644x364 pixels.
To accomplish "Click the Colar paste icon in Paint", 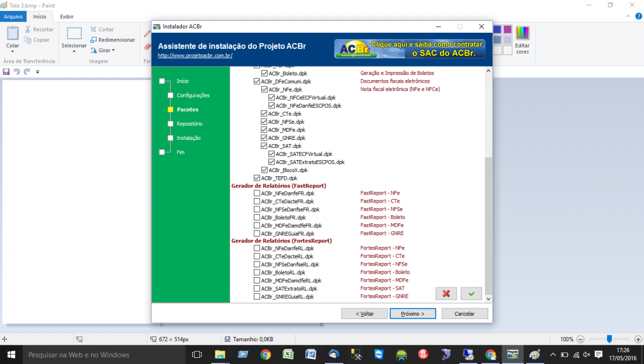I will coord(12,33).
